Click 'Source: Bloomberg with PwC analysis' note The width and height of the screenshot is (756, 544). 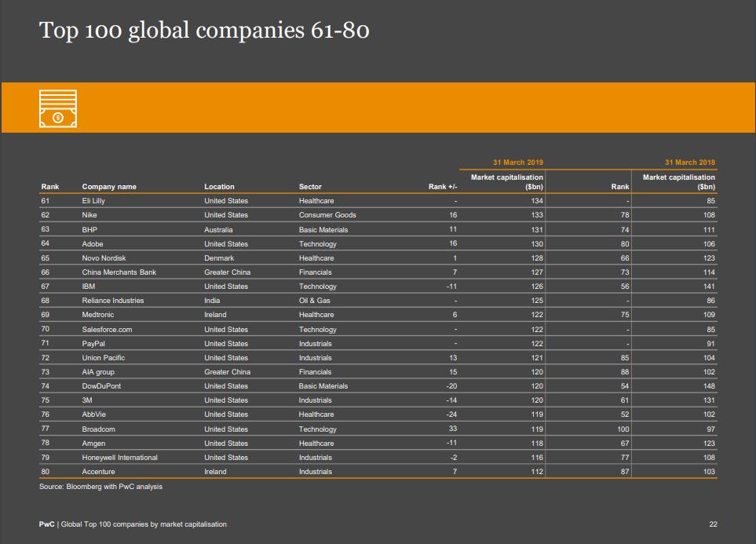click(x=100, y=487)
